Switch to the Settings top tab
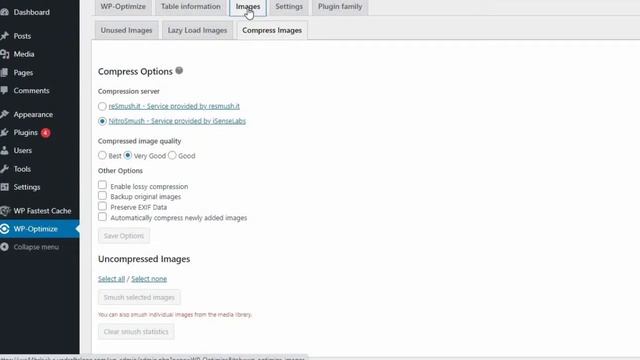The width and height of the screenshot is (640, 360). (289, 7)
